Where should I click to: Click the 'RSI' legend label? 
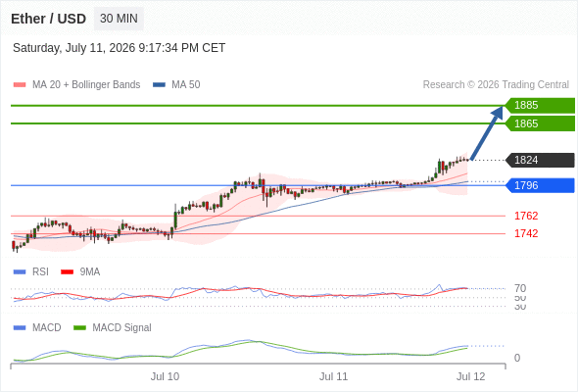(x=40, y=272)
